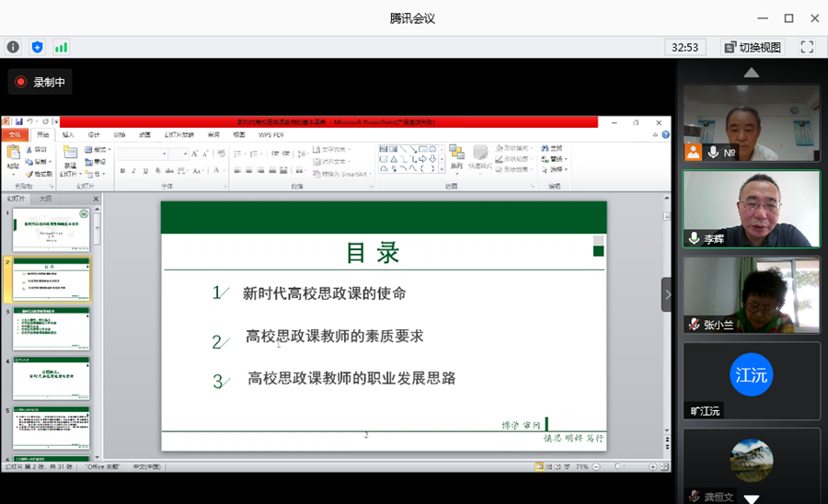Check the green network signal icon
The image size is (828, 504).
[61, 47]
